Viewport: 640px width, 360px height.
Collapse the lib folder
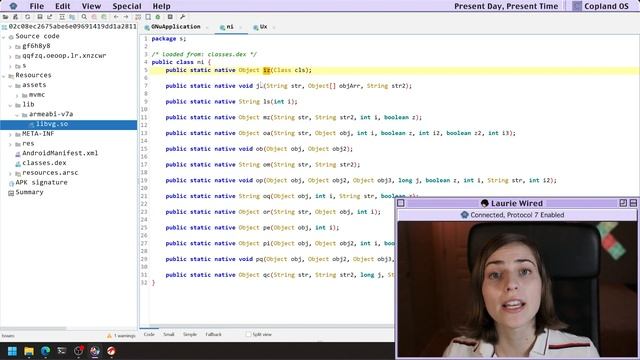pyautogui.click(x=10, y=105)
